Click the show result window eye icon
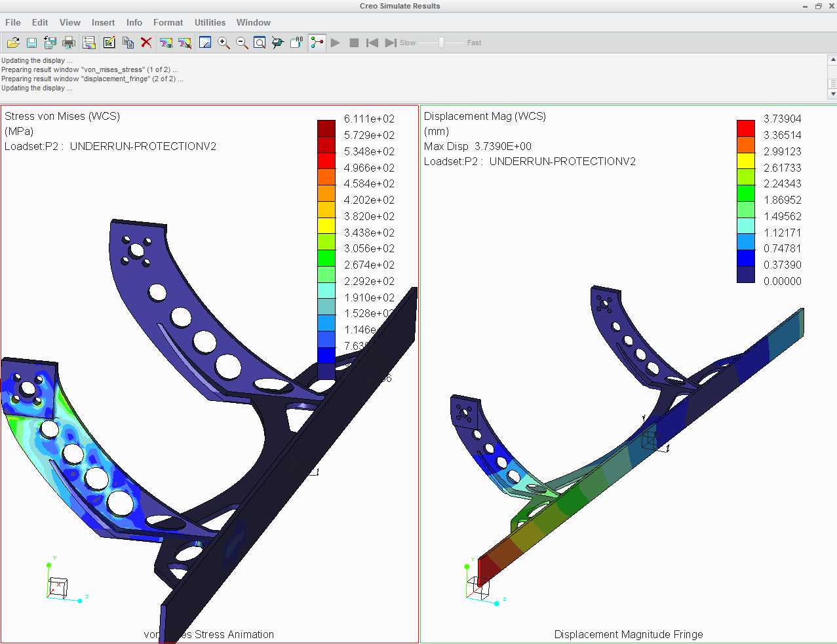The image size is (837, 644). (x=166, y=43)
